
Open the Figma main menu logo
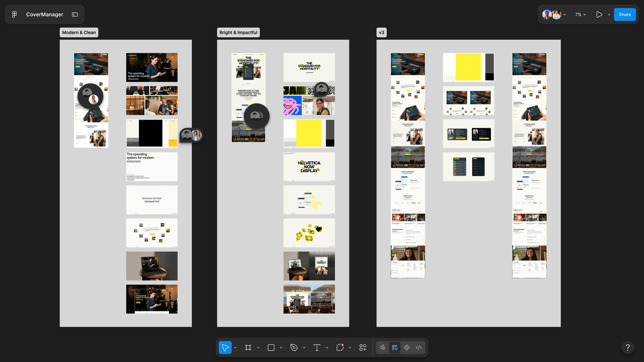(x=14, y=14)
